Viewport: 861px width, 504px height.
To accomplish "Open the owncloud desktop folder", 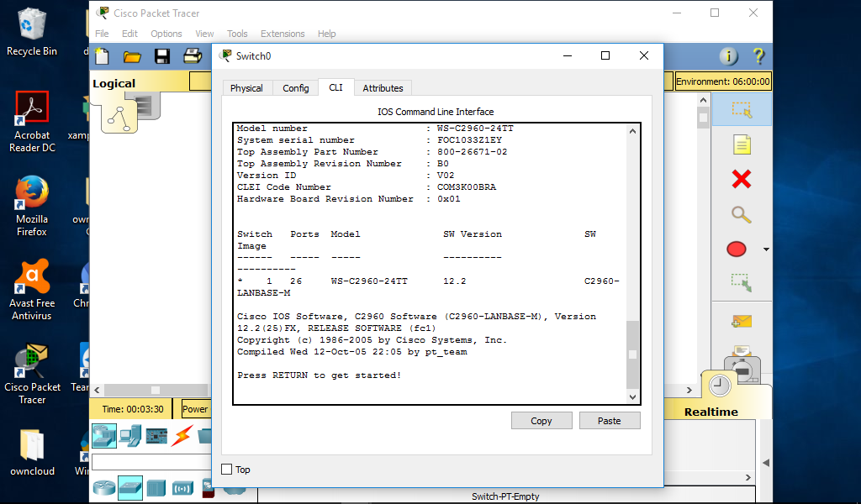I will point(32,453).
